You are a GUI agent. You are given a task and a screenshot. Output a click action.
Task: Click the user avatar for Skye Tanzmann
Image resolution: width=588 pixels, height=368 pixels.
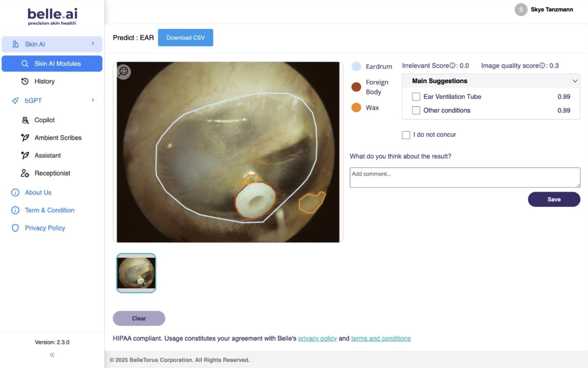pos(521,9)
